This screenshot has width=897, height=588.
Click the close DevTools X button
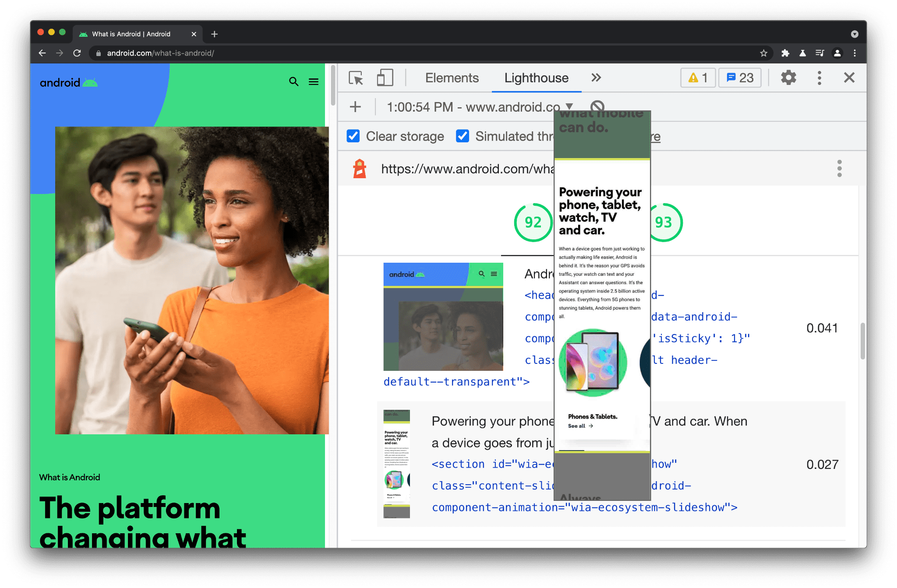(849, 77)
